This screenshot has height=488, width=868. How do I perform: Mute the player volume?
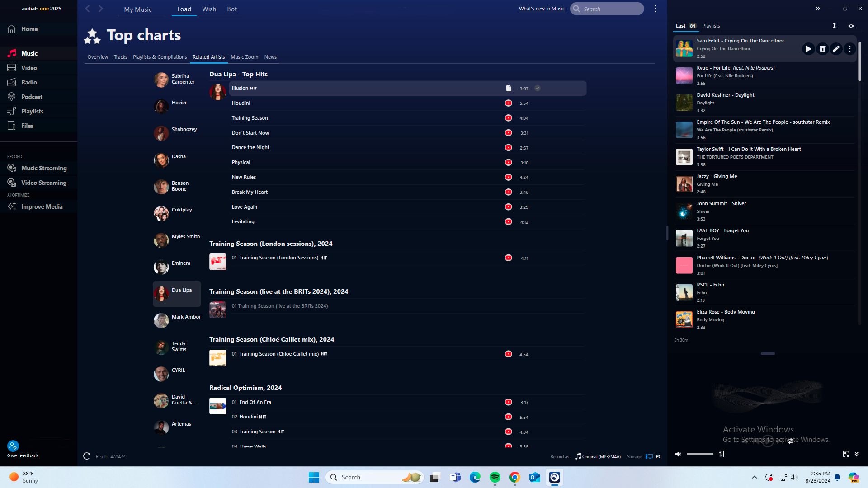[x=678, y=454]
